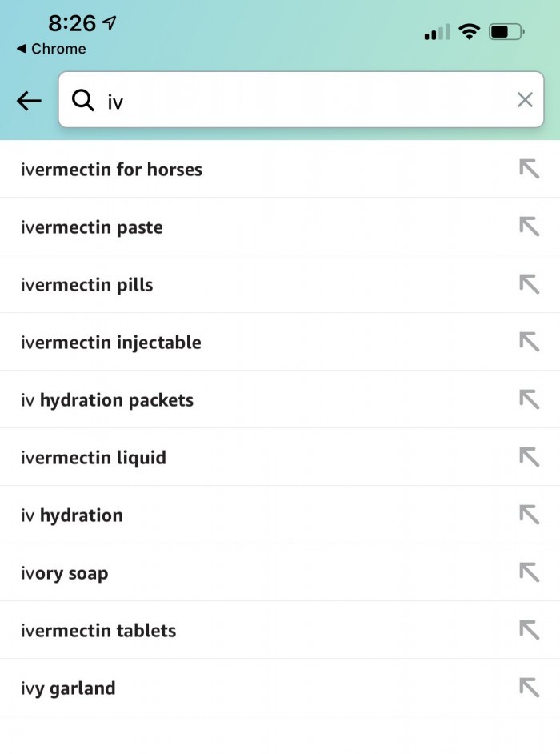This screenshot has width=560, height=754.
Task: Return to Chrome via the status bar link
Action: 51,49
